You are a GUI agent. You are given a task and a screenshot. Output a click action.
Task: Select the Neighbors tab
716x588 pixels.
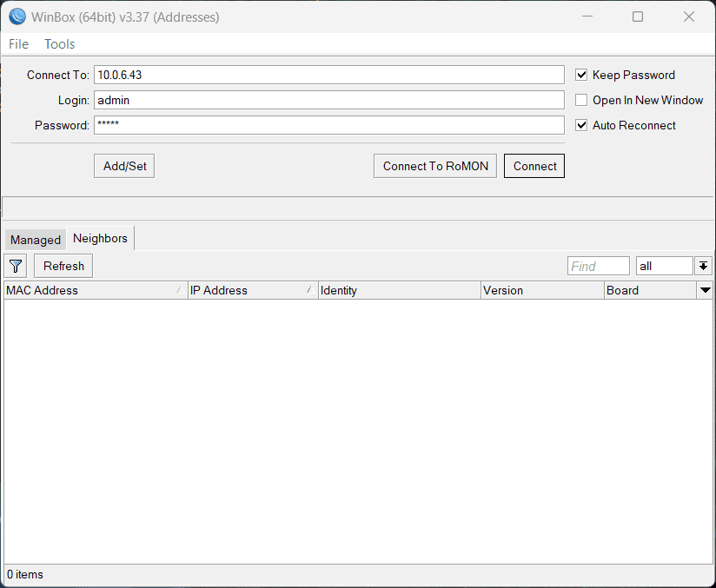pos(100,238)
